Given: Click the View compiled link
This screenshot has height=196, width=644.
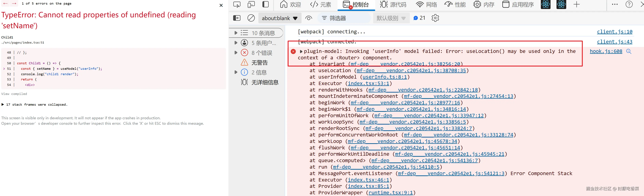Looking at the screenshot, I should pos(14,94).
